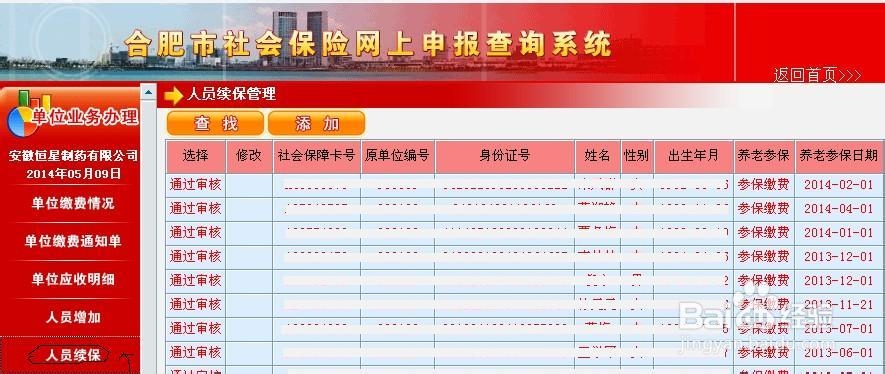Click date cell 2013-11-21
The height and width of the screenshot is (374, 885).
click(x=839, y=305)
